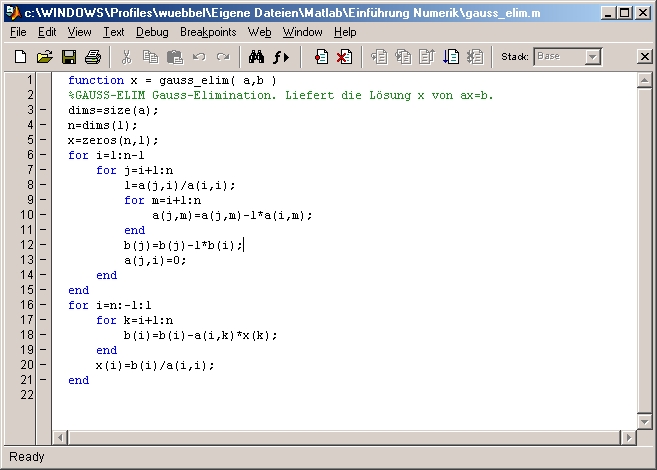Click the Open file folder icon
This screenshot has height=470, width=657.
click(x=44, y=57)
